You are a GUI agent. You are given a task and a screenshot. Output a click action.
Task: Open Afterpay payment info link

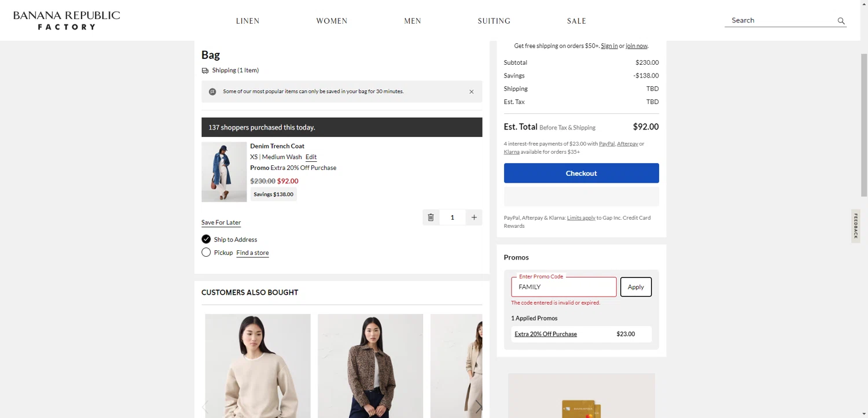point(627,144)
